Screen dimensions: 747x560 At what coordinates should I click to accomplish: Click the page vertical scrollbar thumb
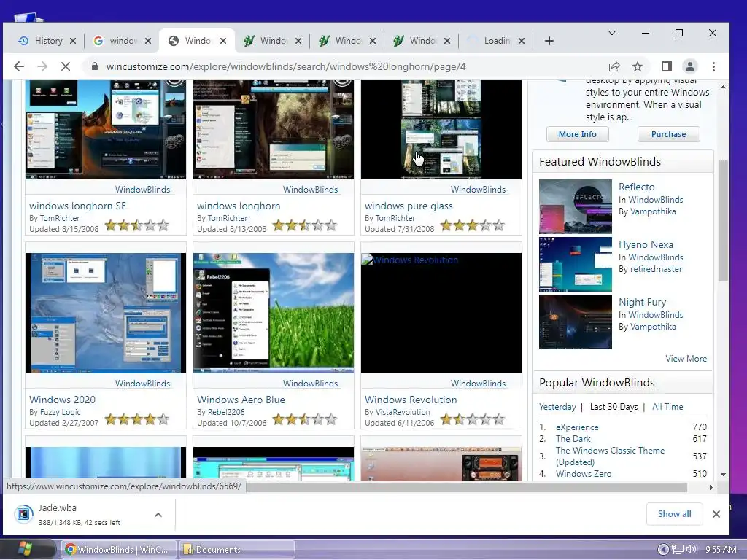[x=723, y=220]
